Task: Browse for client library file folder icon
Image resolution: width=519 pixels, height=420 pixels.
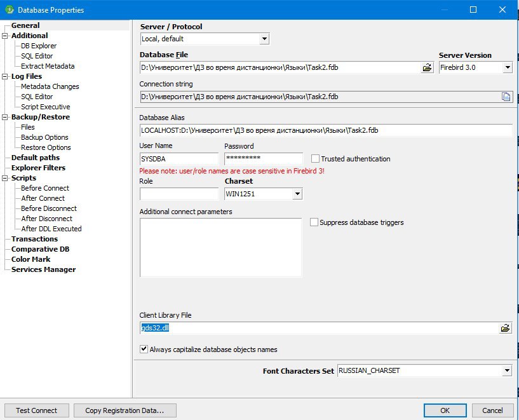Action: click(x=505, y=328)
